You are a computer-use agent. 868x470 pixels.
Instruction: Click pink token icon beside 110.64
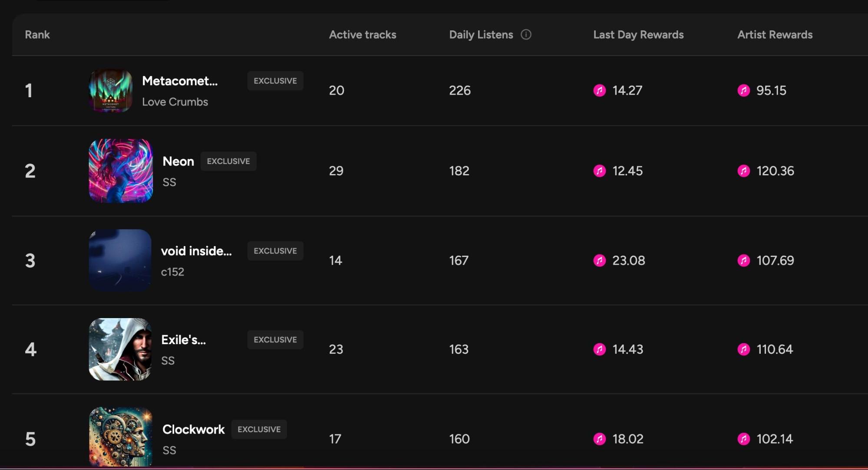(744, 349)
